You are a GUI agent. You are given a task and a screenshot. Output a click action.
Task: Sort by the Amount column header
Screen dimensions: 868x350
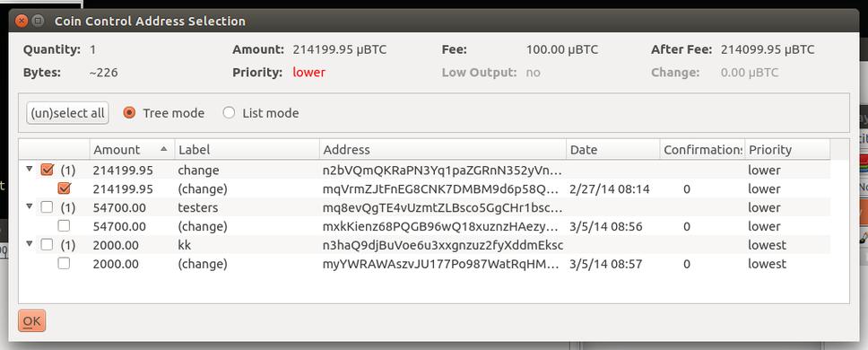132,150
